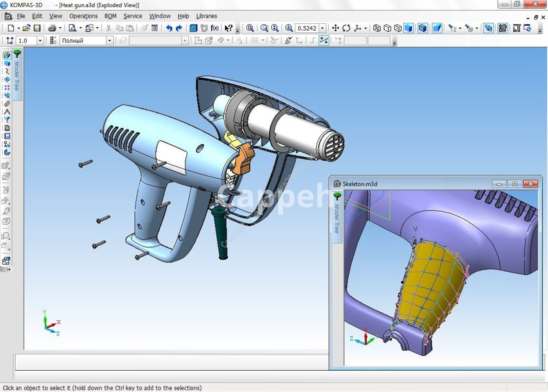The height and width of the screenshot is (392, 548).
Task: Toggle shaded with edges display mode
Action: point(423,28)
